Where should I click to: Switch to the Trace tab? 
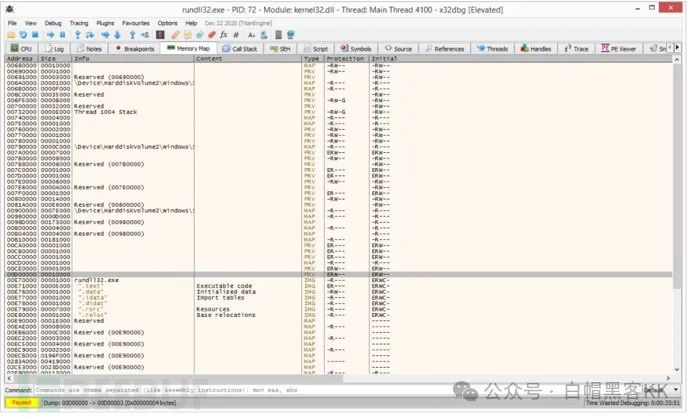[x=576, y=48]
